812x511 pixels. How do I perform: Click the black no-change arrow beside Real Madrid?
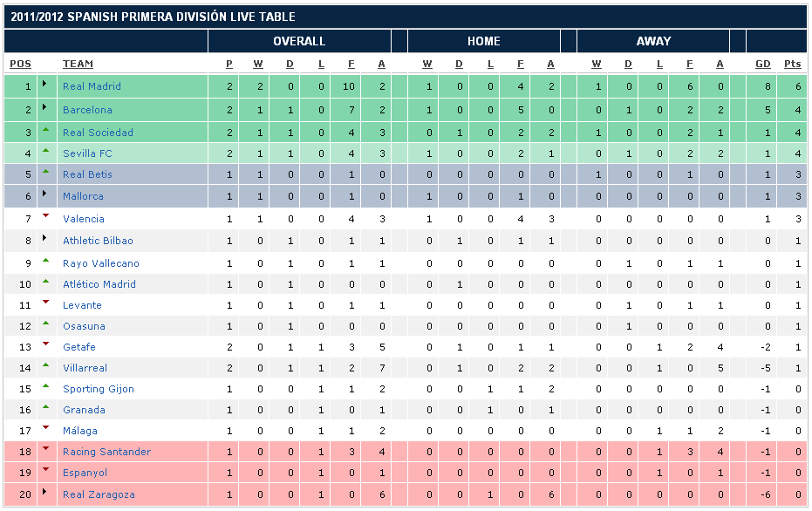tap(45, 85)
